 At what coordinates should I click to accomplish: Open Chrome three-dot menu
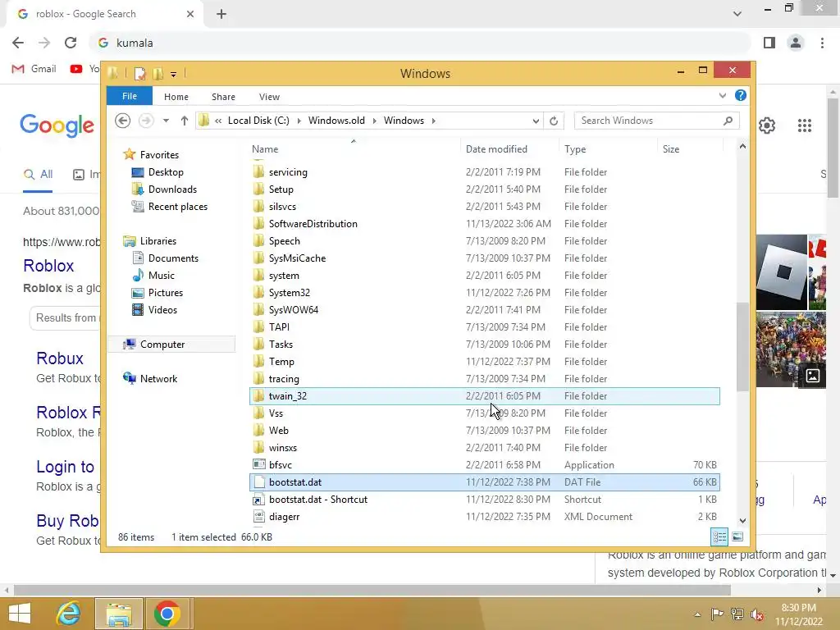click(822, 43)
